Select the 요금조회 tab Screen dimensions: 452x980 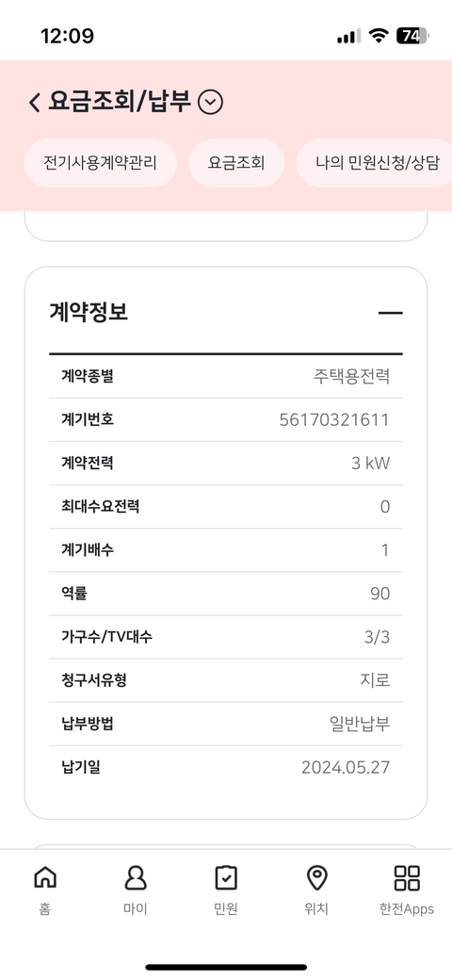[236, 163]
